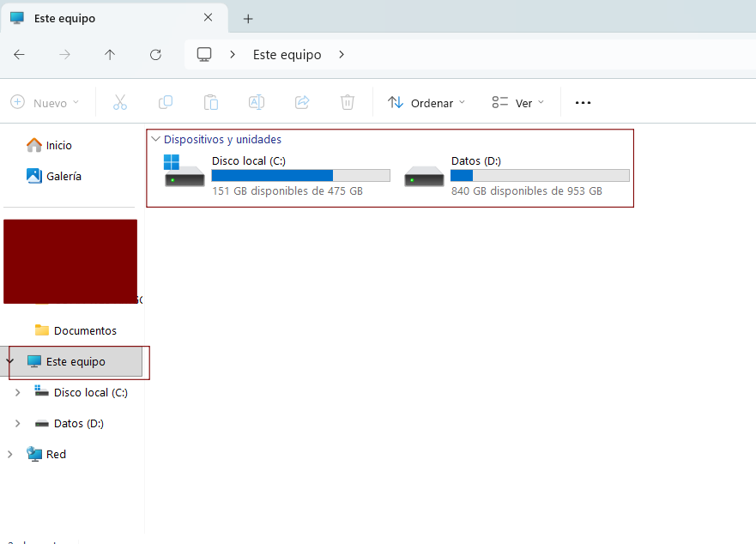The width and height of the screenshot is (756, 544).
Task: Go back with the left arrow
Action: pyautogui.click(x=19, y=55)
